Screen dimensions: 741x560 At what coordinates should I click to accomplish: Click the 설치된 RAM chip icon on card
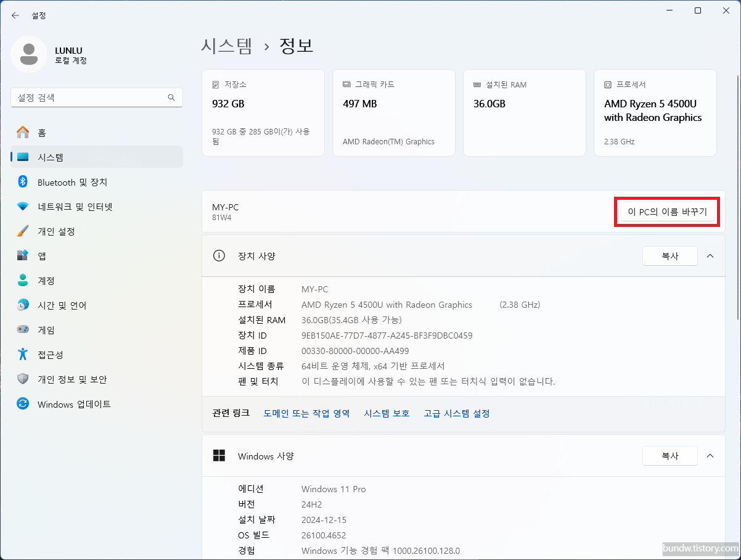[x=477, y=84]
